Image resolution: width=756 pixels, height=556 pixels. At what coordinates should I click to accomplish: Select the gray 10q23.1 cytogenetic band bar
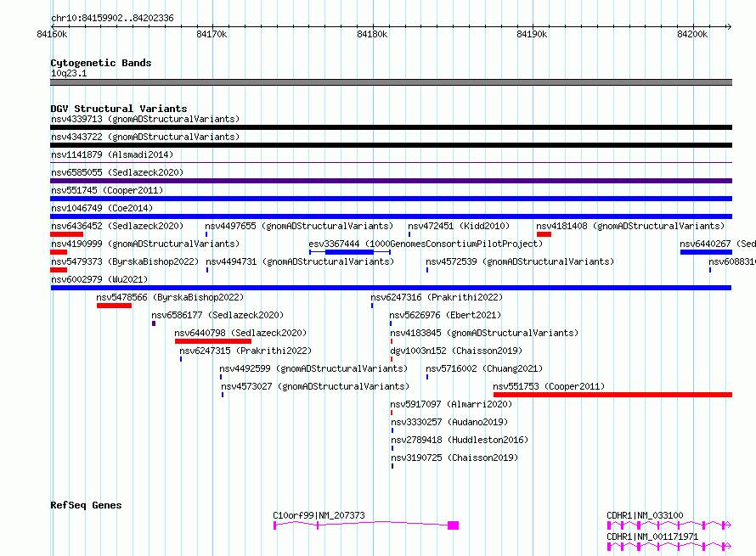[x=391, y=82]
